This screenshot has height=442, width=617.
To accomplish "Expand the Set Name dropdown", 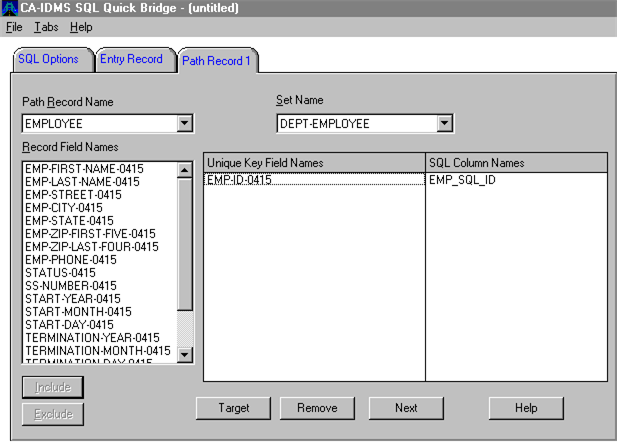I will pos(445,124).
